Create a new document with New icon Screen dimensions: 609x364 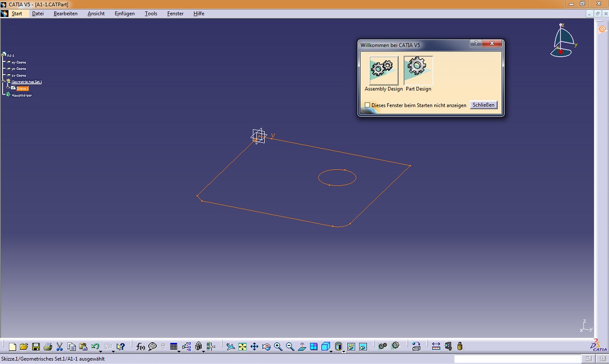(12, 346)
